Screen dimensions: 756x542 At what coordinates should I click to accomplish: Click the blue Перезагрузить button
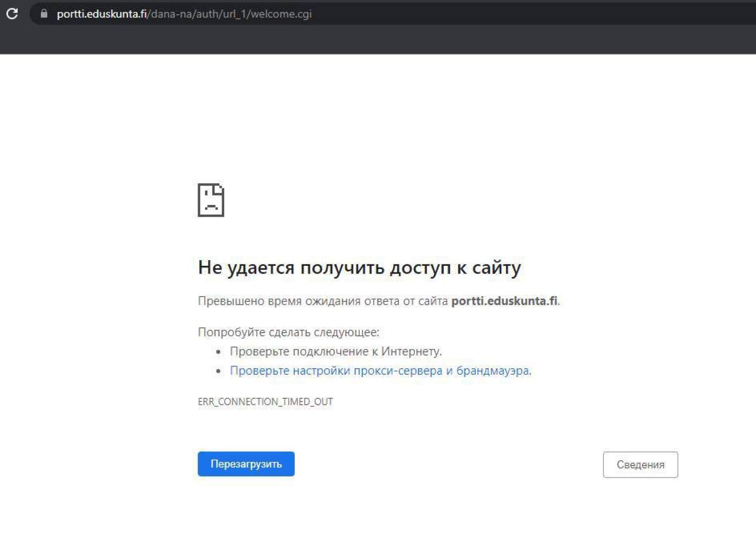coord(246,464)
